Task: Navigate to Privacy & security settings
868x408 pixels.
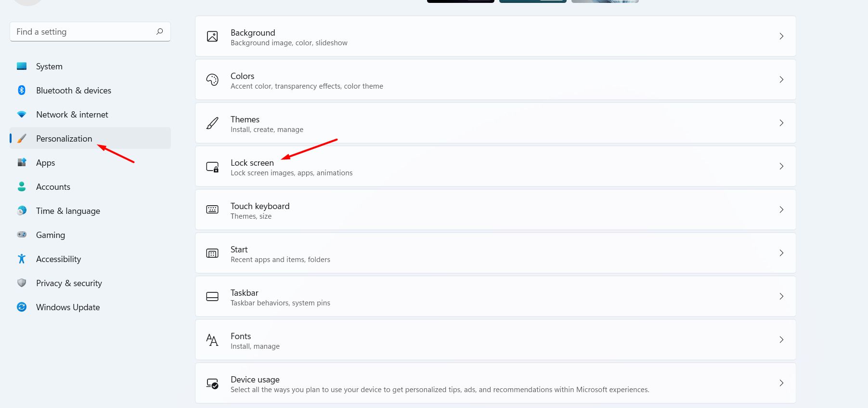Action: tap(69, 283)
